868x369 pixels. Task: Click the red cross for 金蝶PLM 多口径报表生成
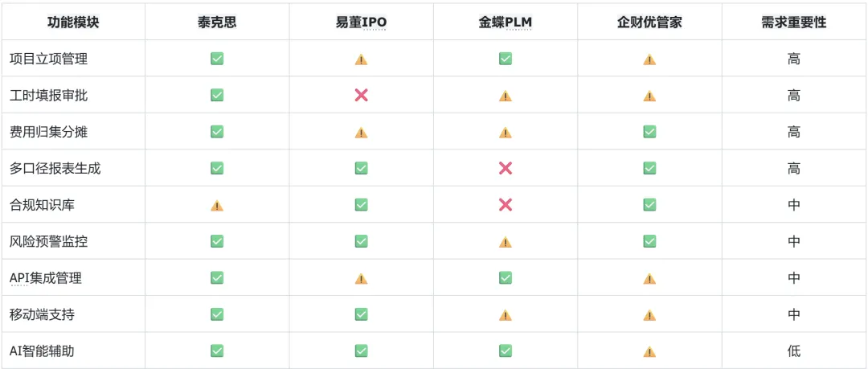(x=505, y=168)
